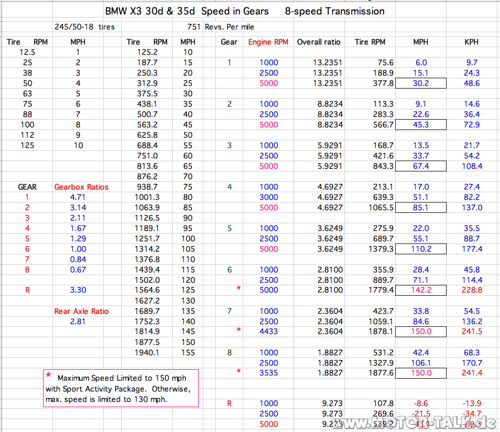500x432 pixels.
Task: Click the MPH cell "33.7"
Action: point(421,156)
